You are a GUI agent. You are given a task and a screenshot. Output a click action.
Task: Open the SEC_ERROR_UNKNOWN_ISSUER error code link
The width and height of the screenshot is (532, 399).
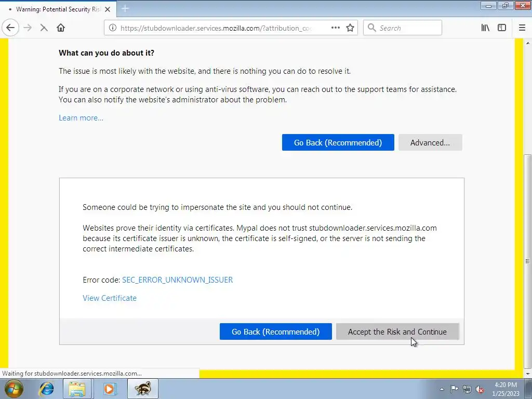pos(178,280)
